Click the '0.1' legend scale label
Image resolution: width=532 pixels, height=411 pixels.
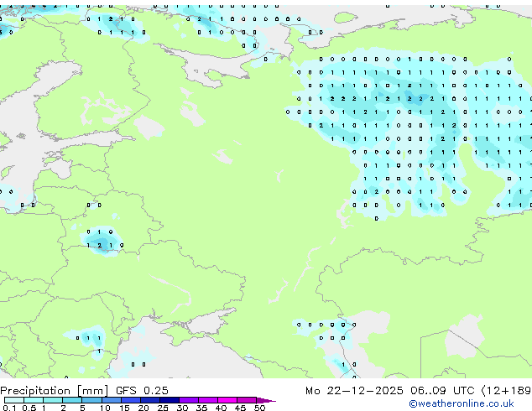[9, 408]
